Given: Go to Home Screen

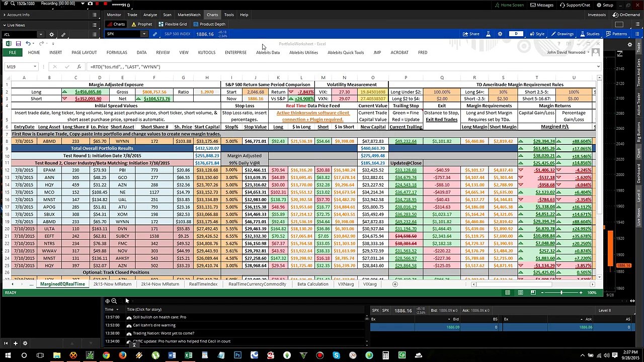Looking at the screenshot, I should coord(509,5).
